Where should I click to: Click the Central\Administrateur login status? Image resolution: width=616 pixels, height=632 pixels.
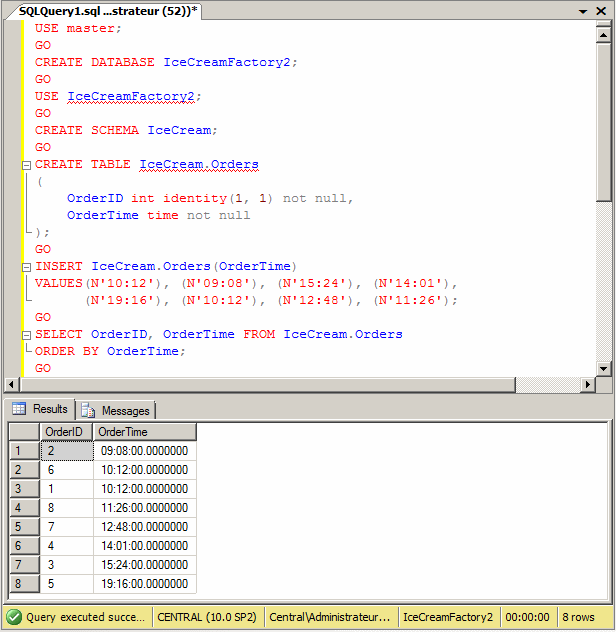coord(329,617)
